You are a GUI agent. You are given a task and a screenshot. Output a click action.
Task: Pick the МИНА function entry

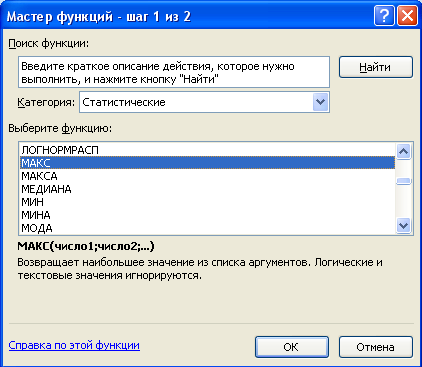(x=207, y=215)
